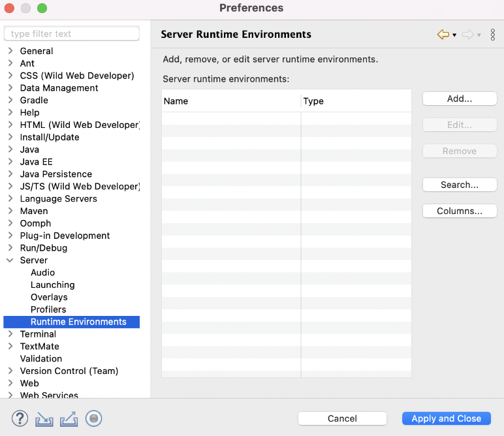This screenshot has width=504, height=436.
Task: Open the three-dot view menu icon
Action: click(x=493, y=35)
